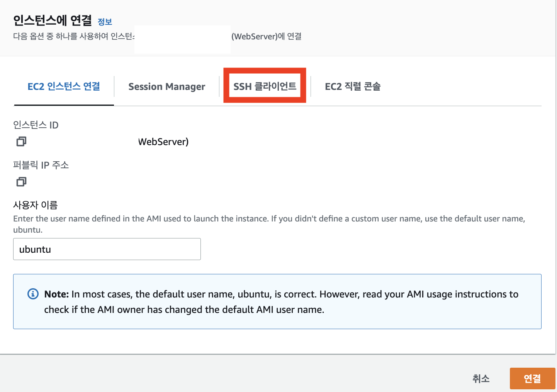Select the SSH 클라이언트 tab
Screen dimensions: 557x392
[265, 86]
